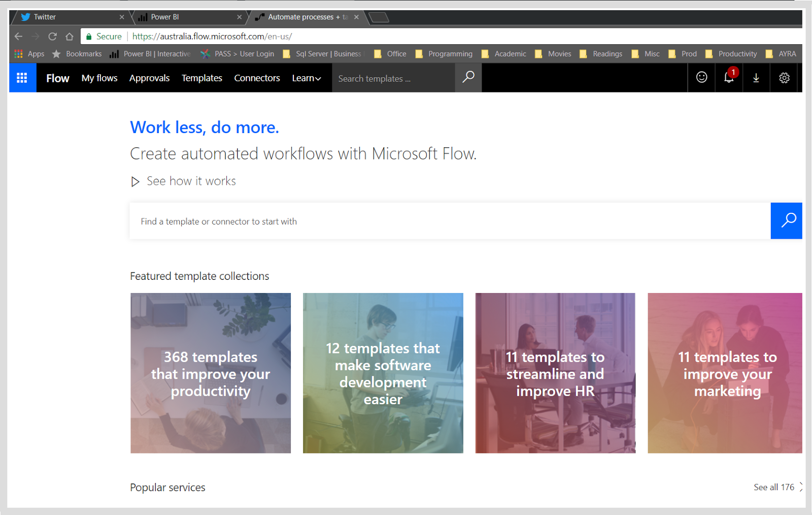Screen dimensions: 812x515
Task: Click the See all 176 chevron link
Action: (x=778, y=487)
